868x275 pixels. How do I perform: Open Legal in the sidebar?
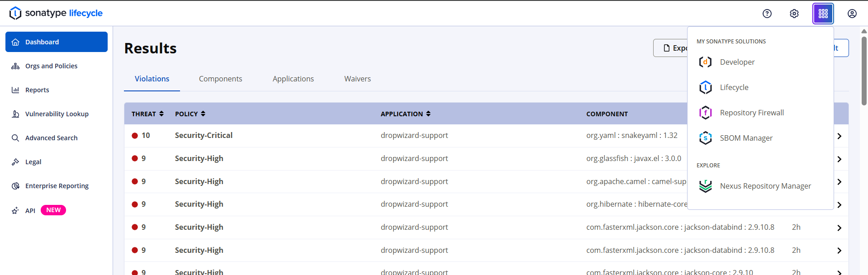pyautogui.click(x=57, y=162)
